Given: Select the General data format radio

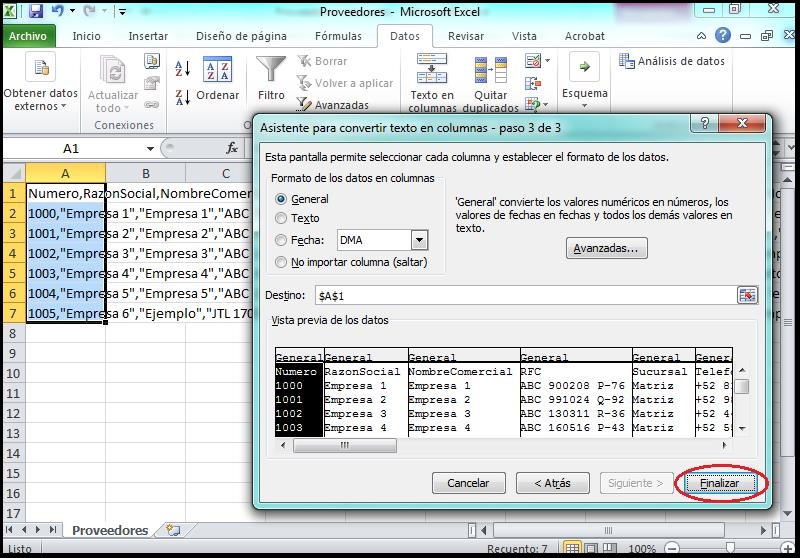Looking at the screenshot, I should (x=281, y=199).
